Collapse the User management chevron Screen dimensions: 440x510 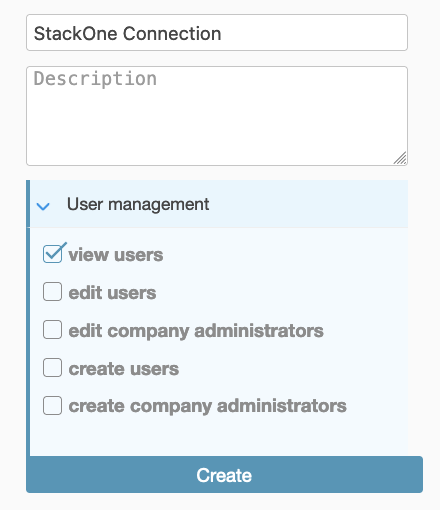coord(43,206)
